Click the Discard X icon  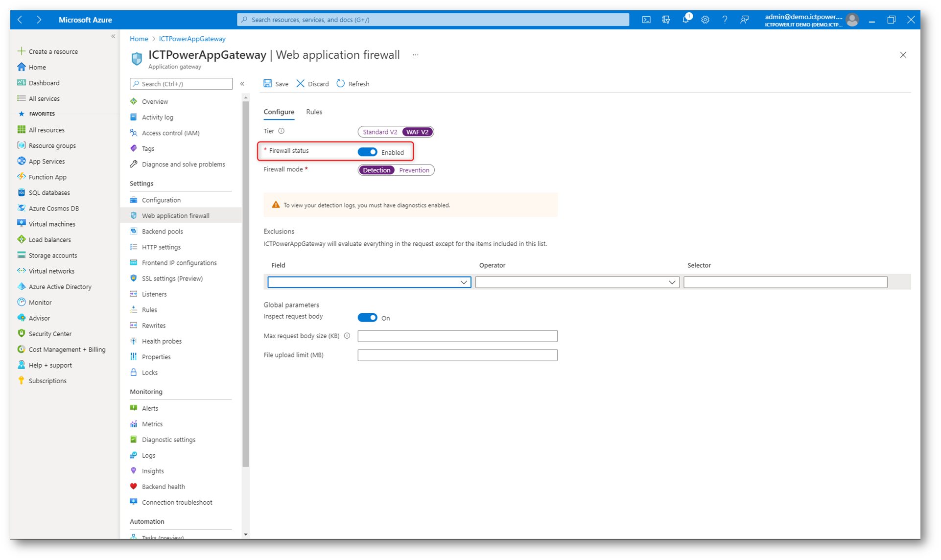pyautogui.click(x=300, y=84)
